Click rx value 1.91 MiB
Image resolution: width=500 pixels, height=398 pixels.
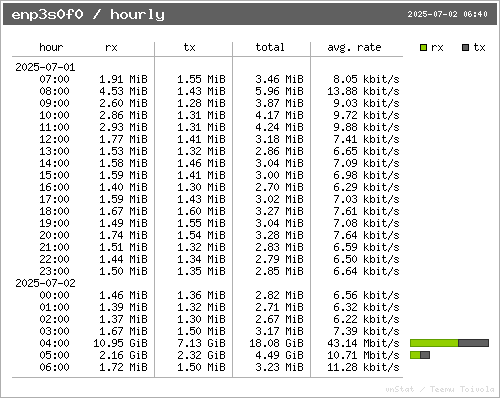(123, 79)
